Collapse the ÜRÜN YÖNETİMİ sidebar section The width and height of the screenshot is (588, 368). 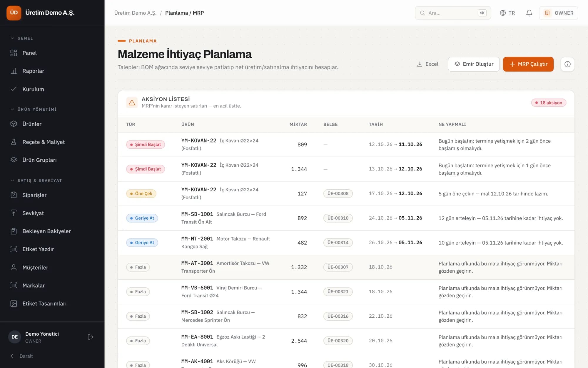[34, 109]
